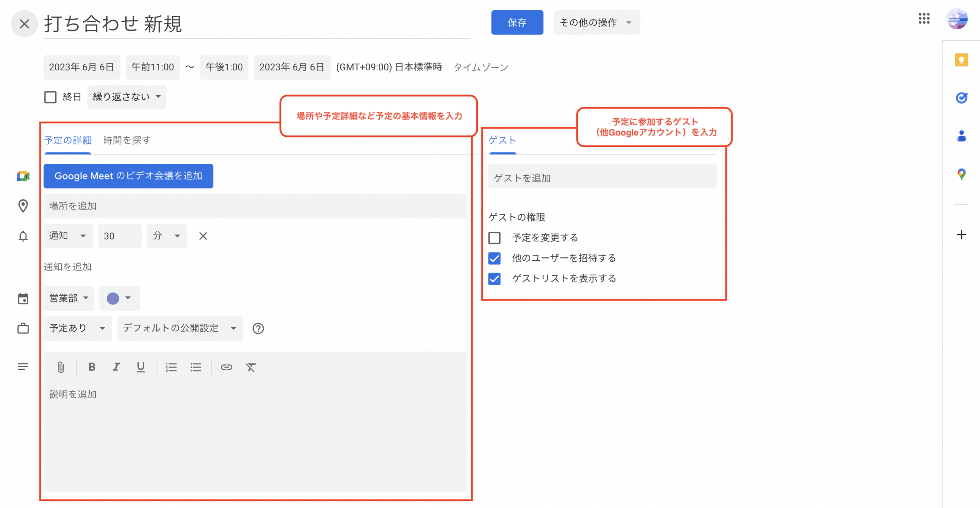Open the 分 time unit dropdown
The height and width of the screenshot is (508, 980).
click(167, 236)
